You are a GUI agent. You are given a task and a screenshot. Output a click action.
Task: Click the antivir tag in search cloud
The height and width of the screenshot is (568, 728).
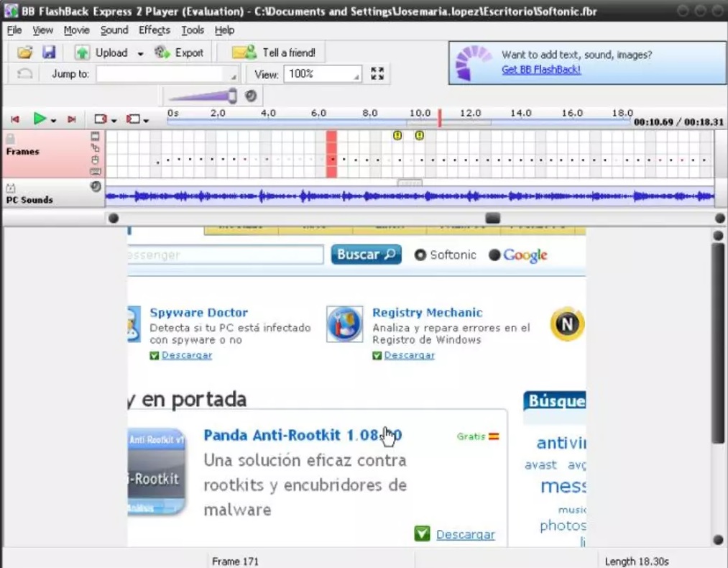click(561, 443)
